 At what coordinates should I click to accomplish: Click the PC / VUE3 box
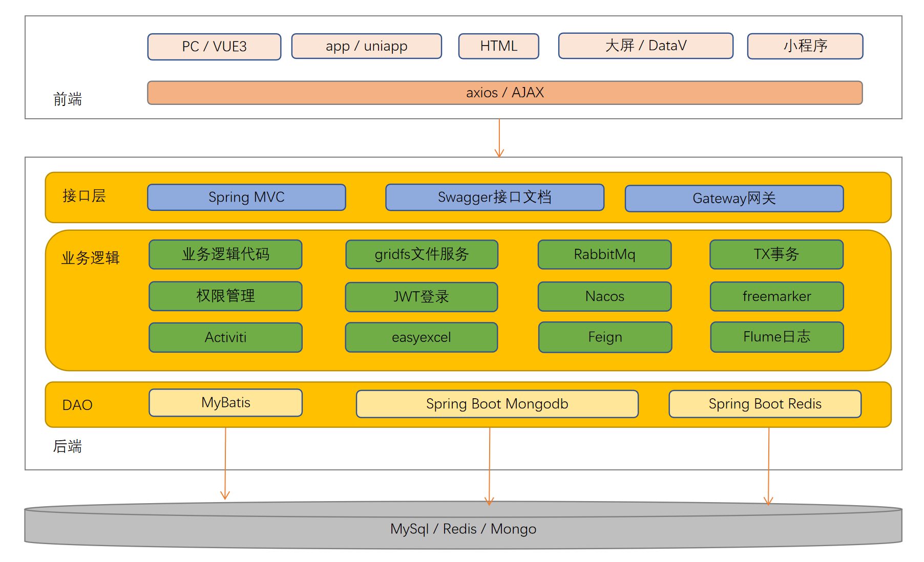tap(214, 47)
